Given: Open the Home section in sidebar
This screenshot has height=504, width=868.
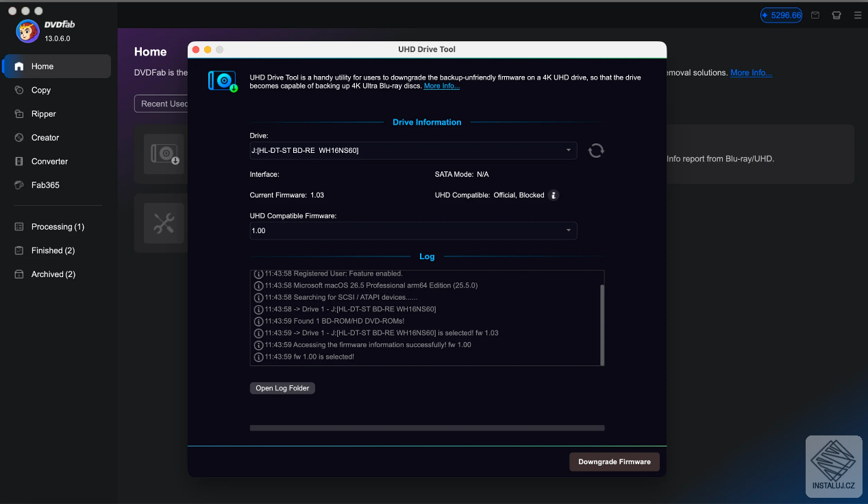Looking at the screenshot, I should click(x=57, y=67).
